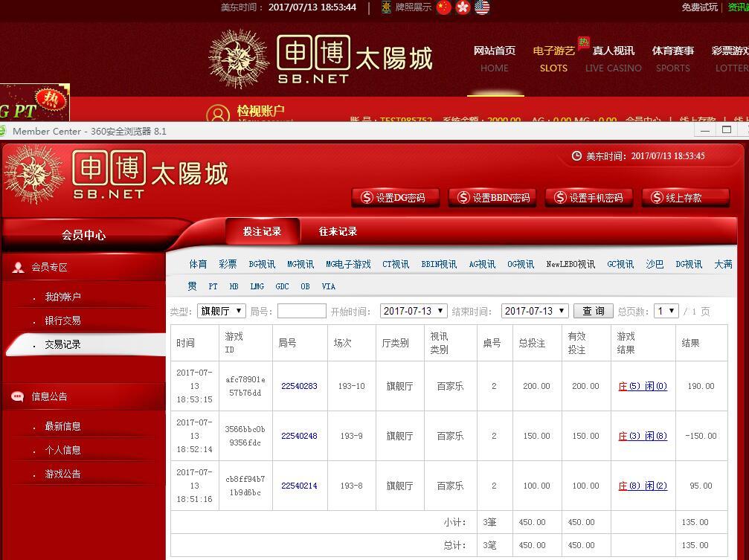Click the Hong Kong flag icon
This screenshot has height=560, width=749.
click(463, 7)
